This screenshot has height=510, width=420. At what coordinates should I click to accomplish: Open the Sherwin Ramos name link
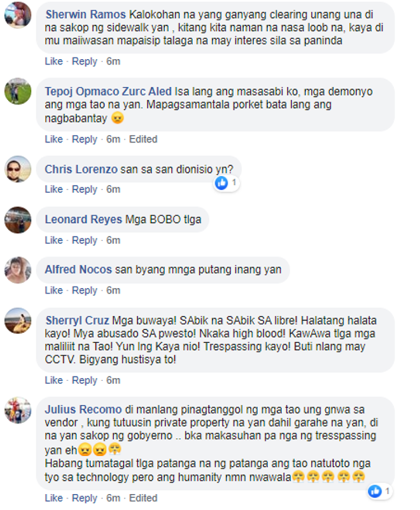tap(86, 15)
